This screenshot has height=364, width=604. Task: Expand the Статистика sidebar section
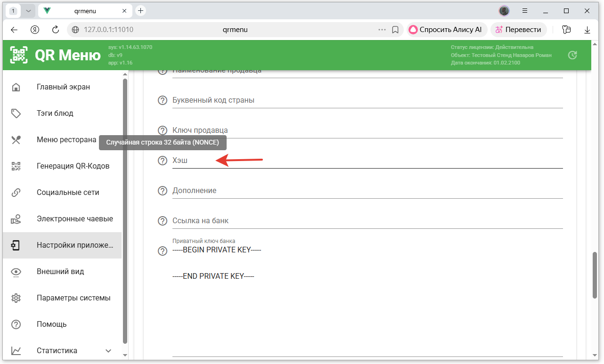[x=108, y=351]
